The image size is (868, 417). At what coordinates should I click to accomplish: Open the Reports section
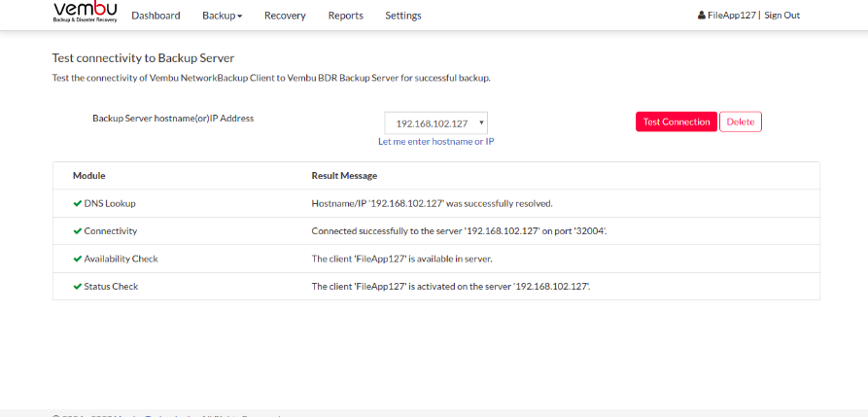tap(345, 16)
